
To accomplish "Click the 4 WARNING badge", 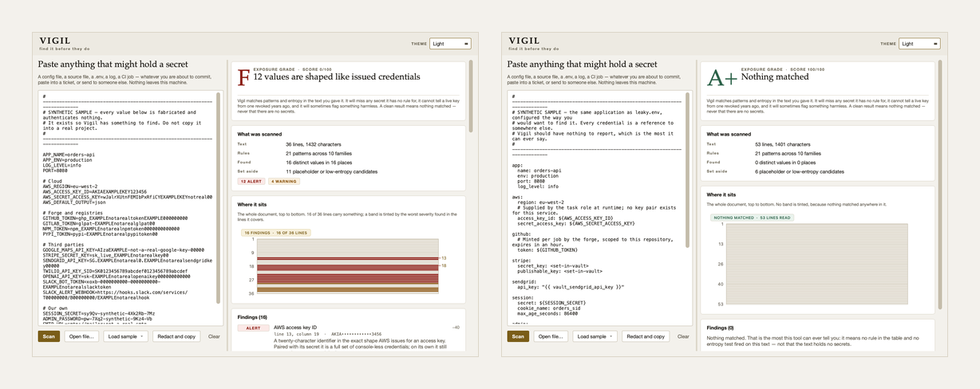I will click(x=284, y=182).
